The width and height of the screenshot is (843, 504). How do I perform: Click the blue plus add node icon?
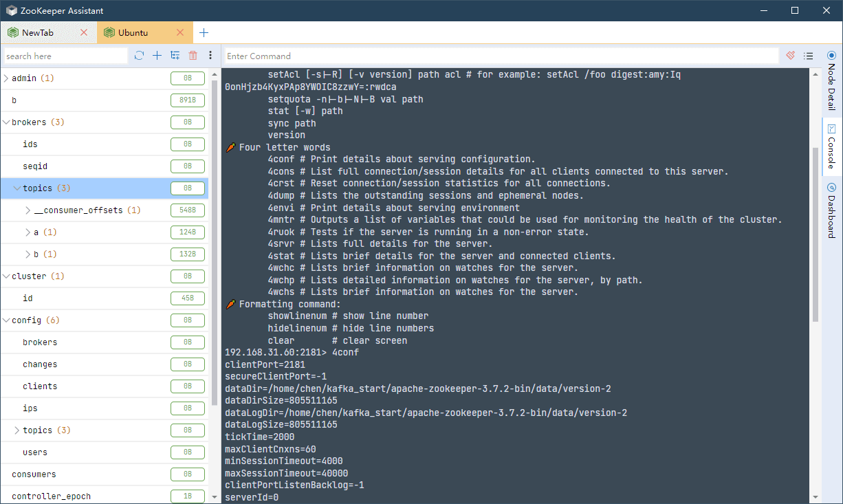(157, 56)
